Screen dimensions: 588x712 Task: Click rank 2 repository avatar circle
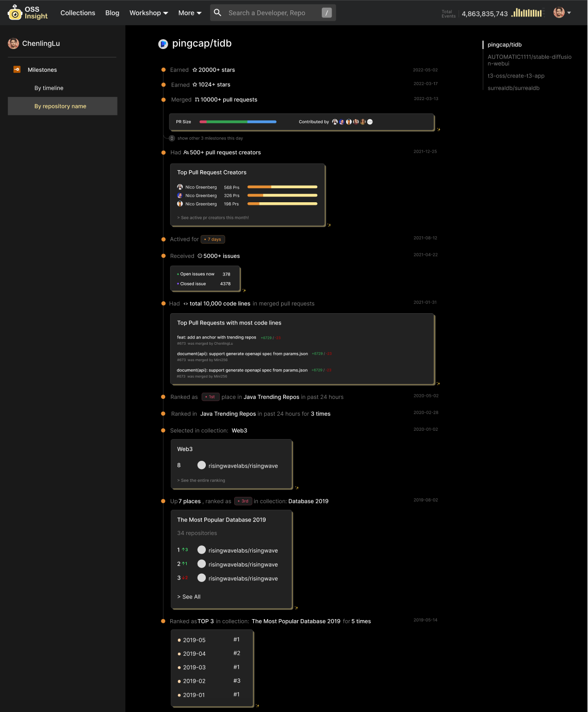(202, 564)
